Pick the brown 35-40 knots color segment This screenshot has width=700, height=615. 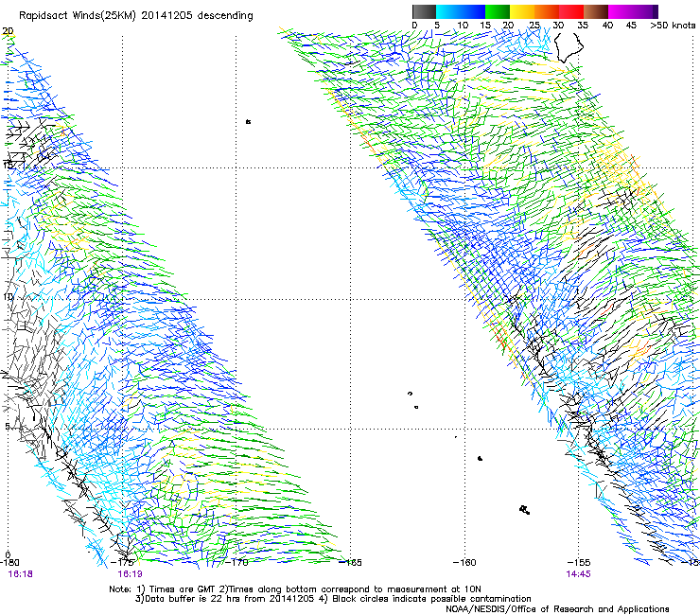596,11
